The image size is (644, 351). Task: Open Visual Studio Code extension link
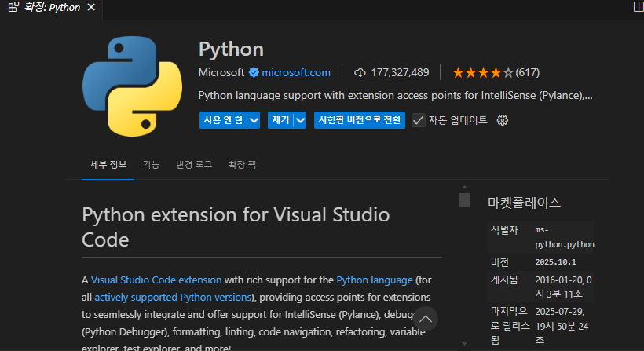156,280
